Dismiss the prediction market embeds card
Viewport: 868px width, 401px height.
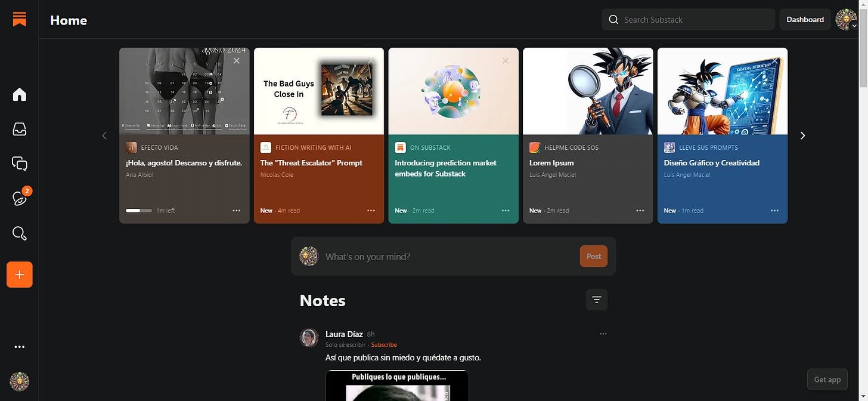(x=506, y=61)
